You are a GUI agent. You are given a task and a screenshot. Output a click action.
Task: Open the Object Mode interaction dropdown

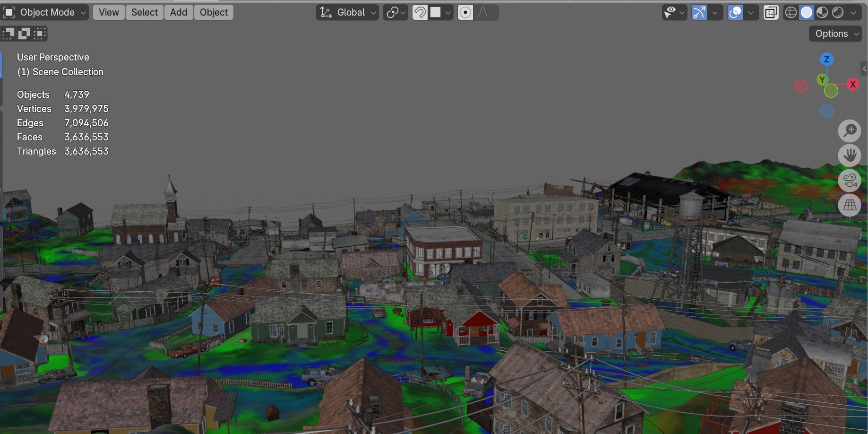tap(45, 12)
